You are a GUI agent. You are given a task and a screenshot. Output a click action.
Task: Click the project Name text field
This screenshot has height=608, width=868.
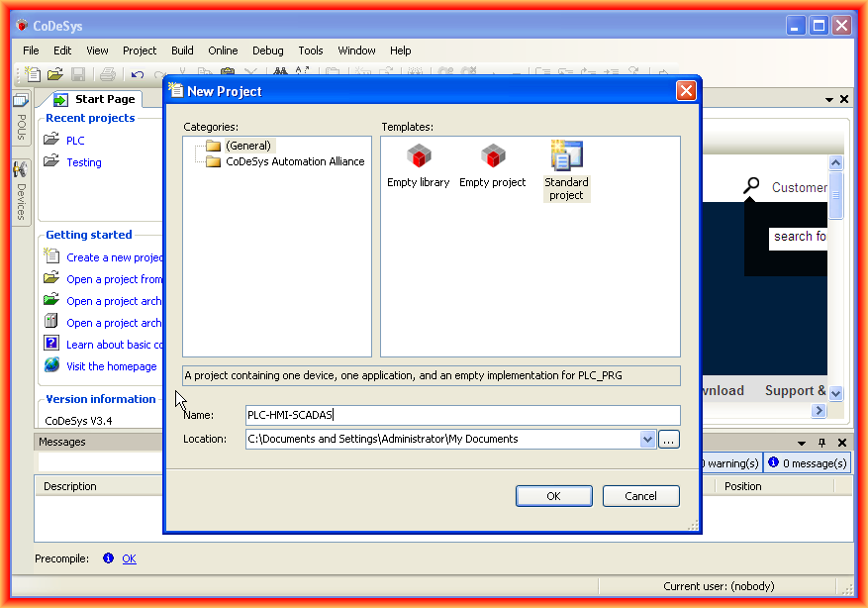[x=462, y=416]
